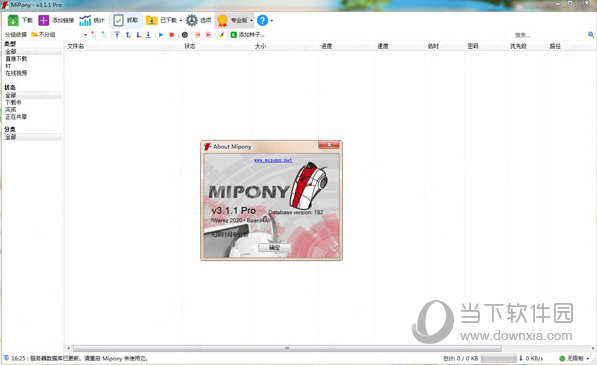Click the 密码 column header

click(x=472, y=46)
